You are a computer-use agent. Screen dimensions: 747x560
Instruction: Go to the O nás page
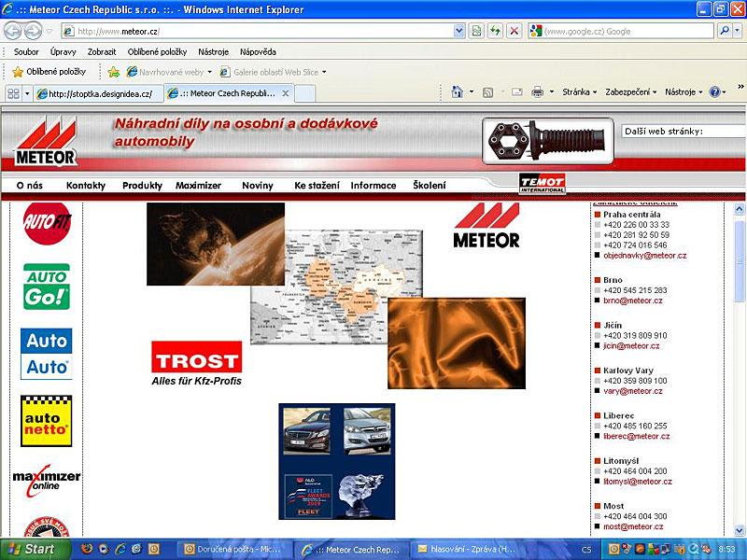click(x=30, y=186)
